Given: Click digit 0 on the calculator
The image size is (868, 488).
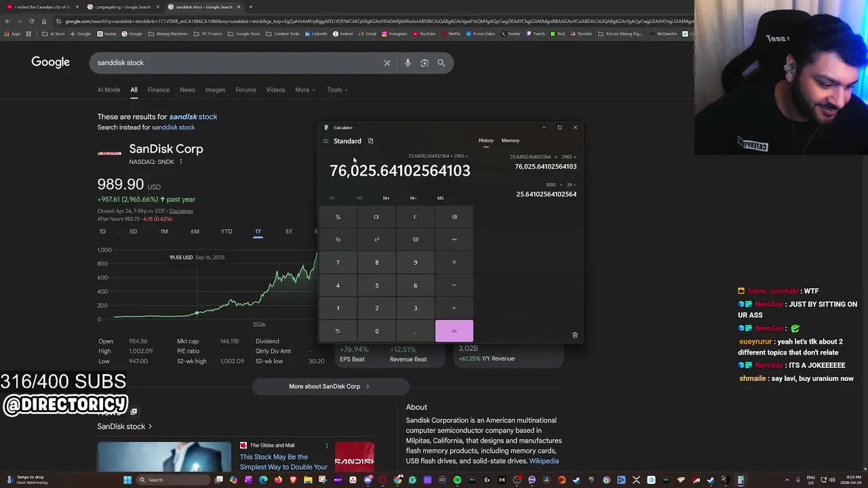Looking at the screenshot, I should pyautogui.click(x=376, y=331).
